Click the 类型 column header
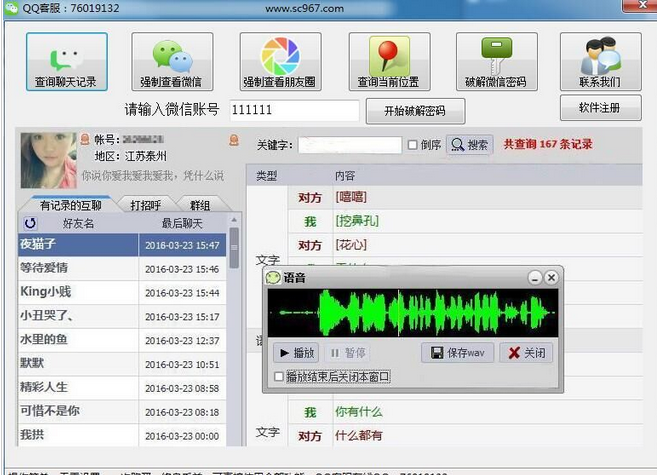This screenshot has height=475, width=657. pyautogui.click(x=266, y=176)
